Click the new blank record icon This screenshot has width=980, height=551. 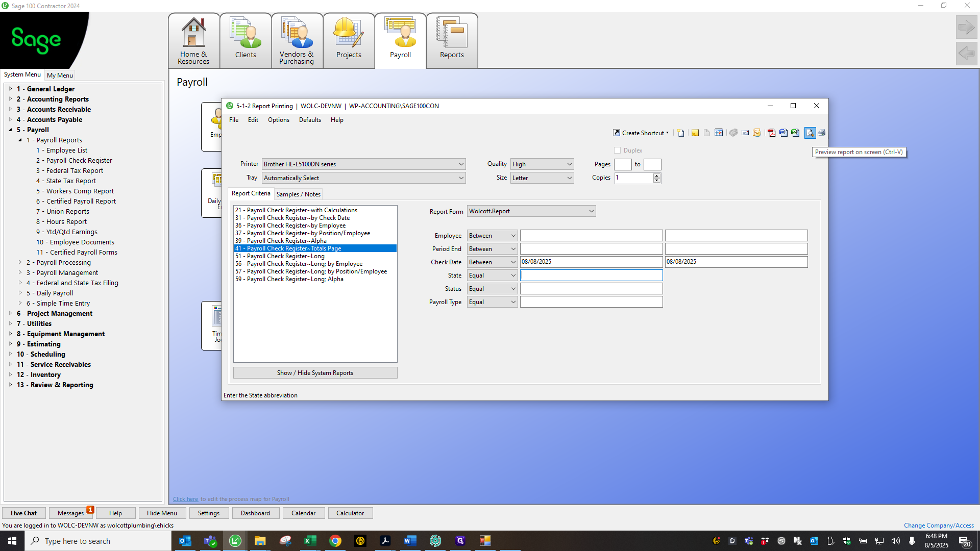(x=681, y=133)
